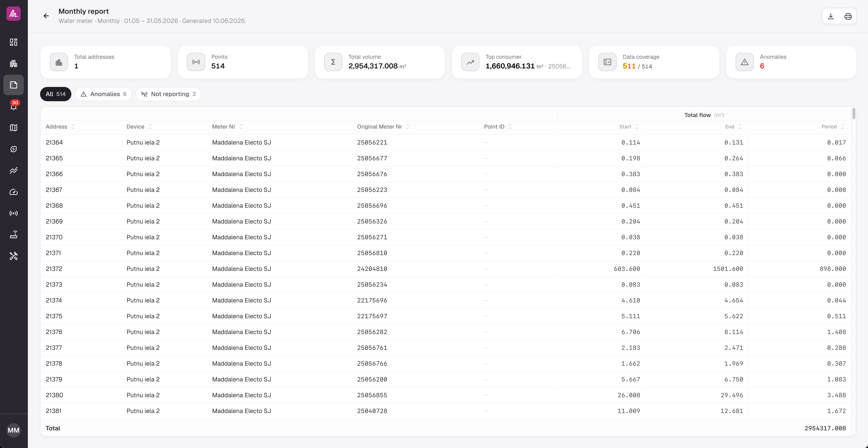Sort table by Address column
This screenshot has height=448, width=868.
coord(60,127)
